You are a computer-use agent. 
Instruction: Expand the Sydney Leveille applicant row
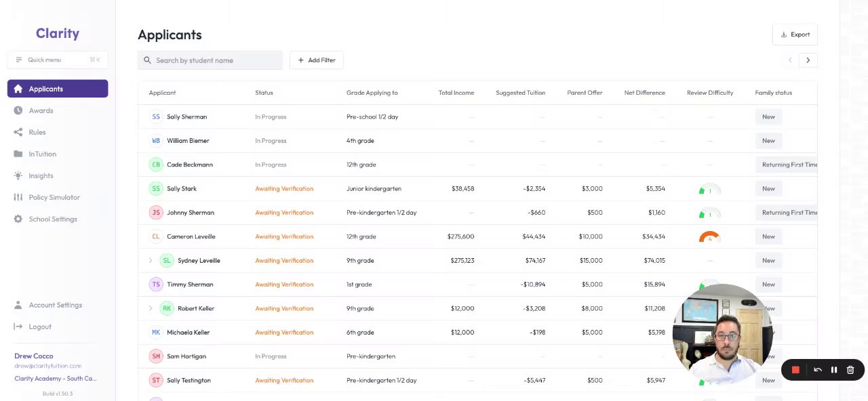151,260
